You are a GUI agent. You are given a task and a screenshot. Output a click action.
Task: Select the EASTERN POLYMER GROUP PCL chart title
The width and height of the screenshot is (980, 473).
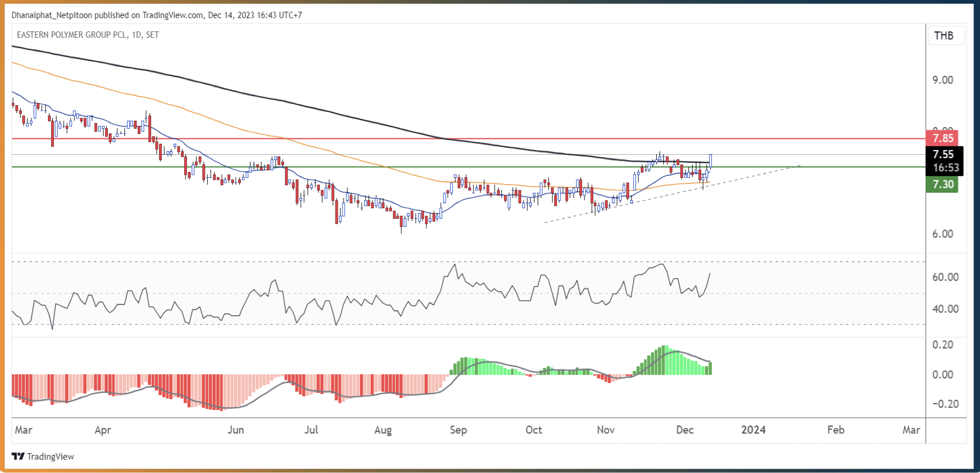tap(88, 35)
